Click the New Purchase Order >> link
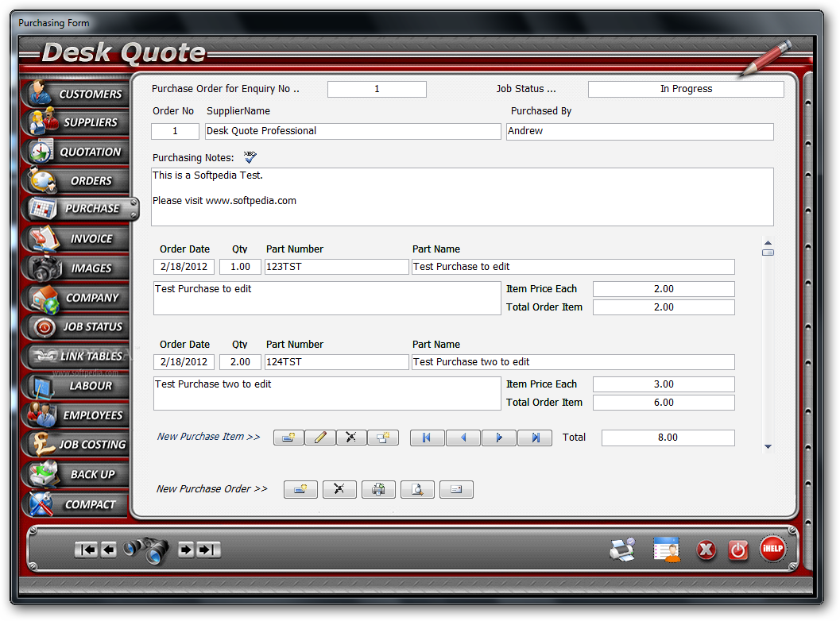840x621 pixels. [211, 488]
